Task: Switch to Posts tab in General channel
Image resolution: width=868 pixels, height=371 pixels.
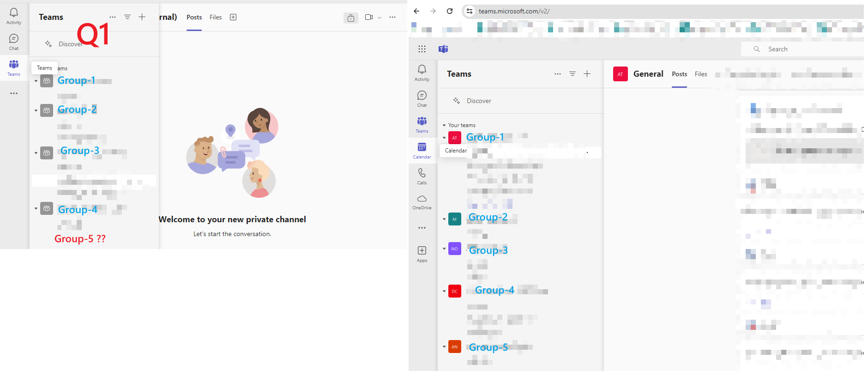Action: pyautogui.click(x=679, y=74)
